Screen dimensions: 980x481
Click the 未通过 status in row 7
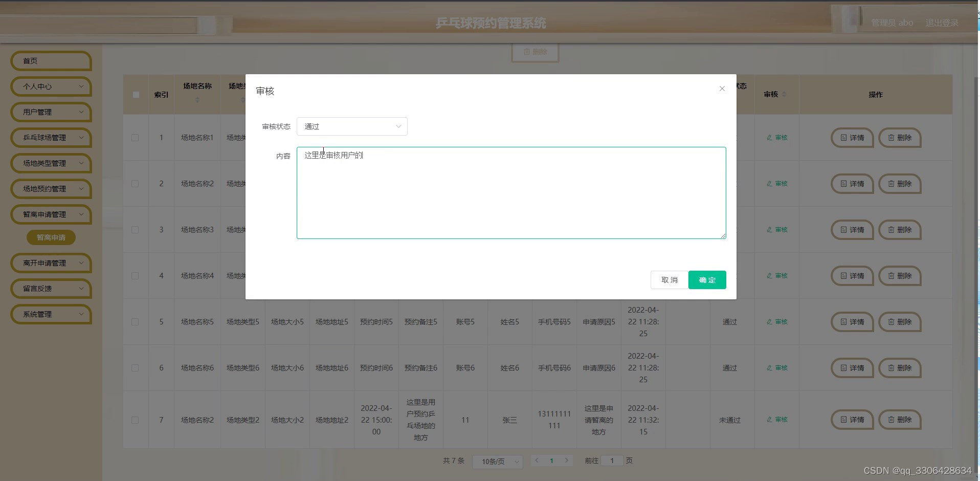(x=730, y=420)
